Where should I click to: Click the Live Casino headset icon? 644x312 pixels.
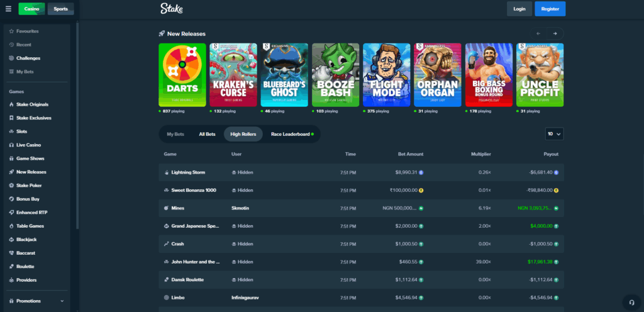tap(11, 145)
